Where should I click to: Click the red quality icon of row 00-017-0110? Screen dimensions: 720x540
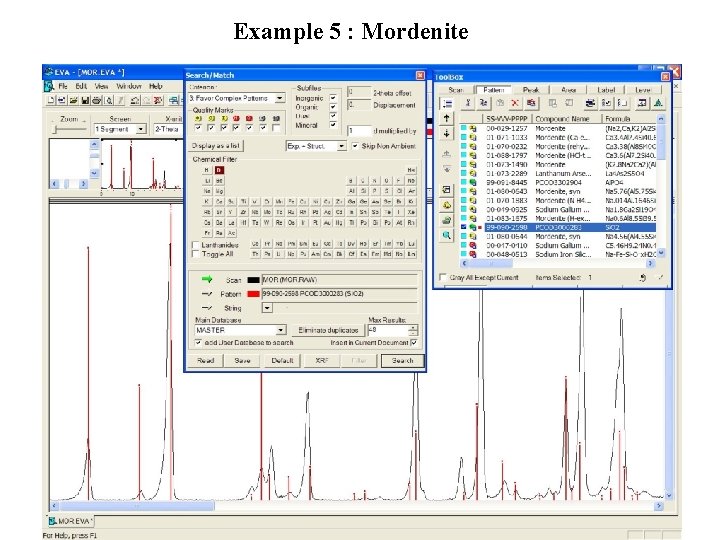[472, 245]
